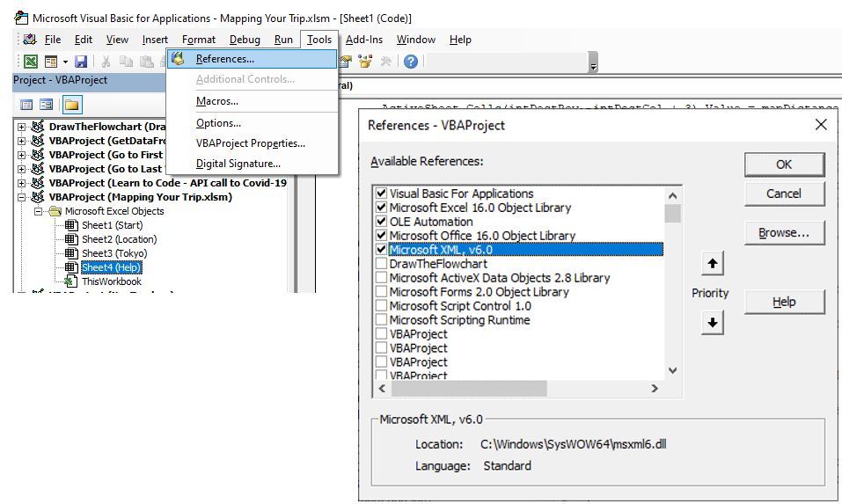Open the Edit menu
The width and height of the screenshot is (842, 504).
point(84,40)
